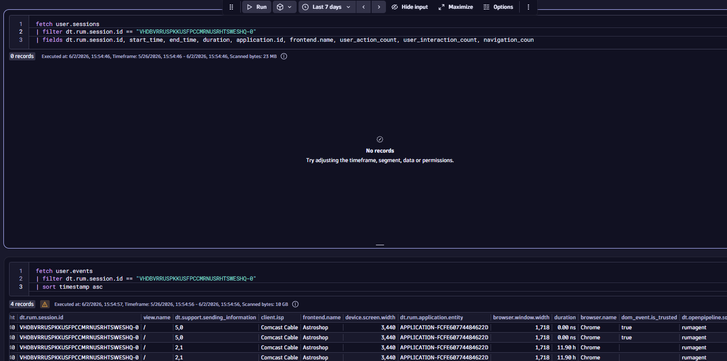727x361 pixels.
Task: Click 'rumagent' in the first row
Action: (x=694, y=328)
